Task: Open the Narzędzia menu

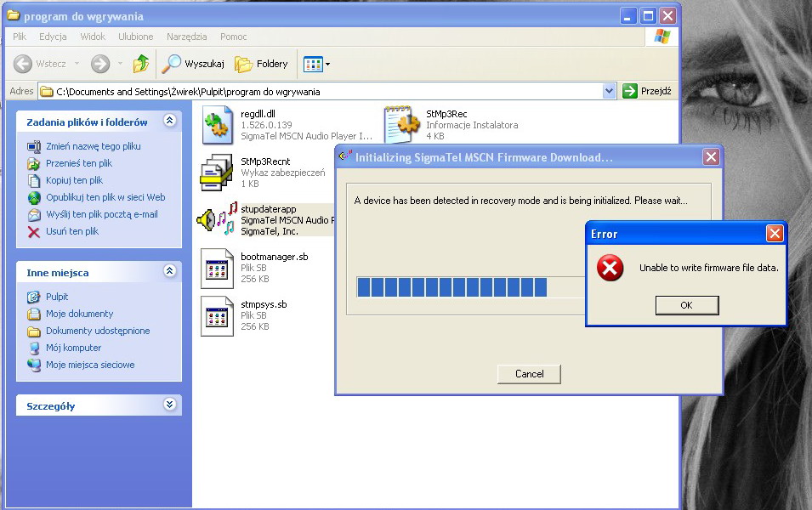Action: pos(186,37)
